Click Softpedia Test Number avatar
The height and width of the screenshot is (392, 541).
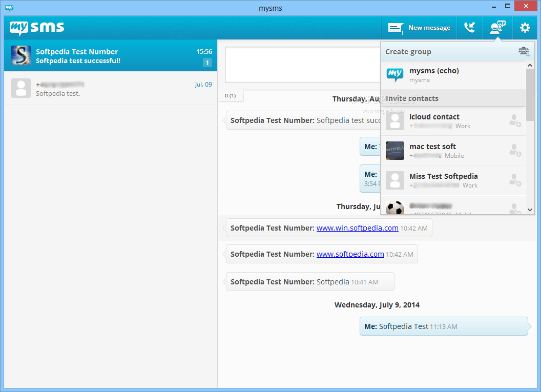click(21, 55)
